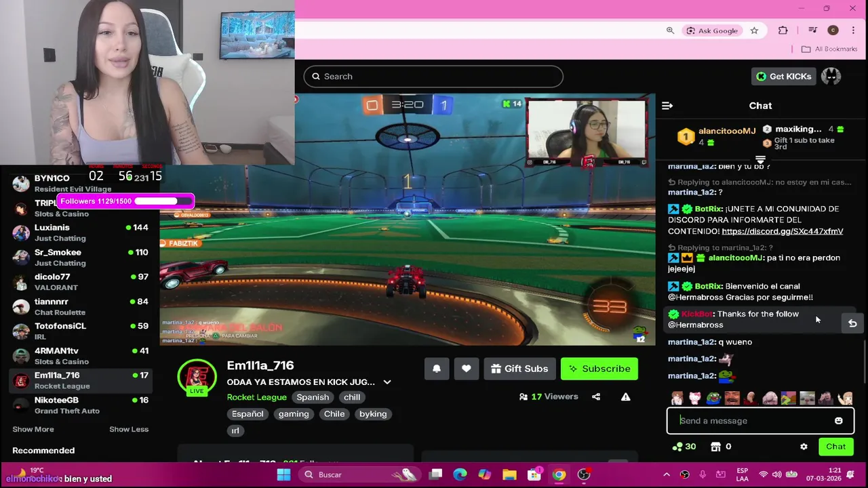
Task: Collapse chat with the sidebar arrow icon
Action: click(x=667, y=106)
